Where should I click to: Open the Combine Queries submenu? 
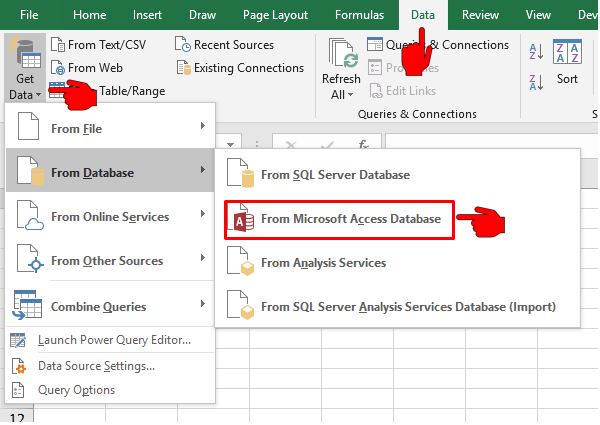click(x=111, y=306)
